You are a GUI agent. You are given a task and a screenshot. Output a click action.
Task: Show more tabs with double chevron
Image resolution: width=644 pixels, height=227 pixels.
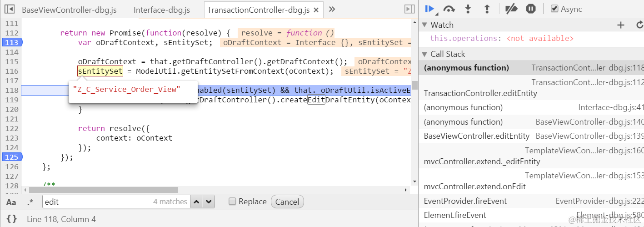point(332,9)
